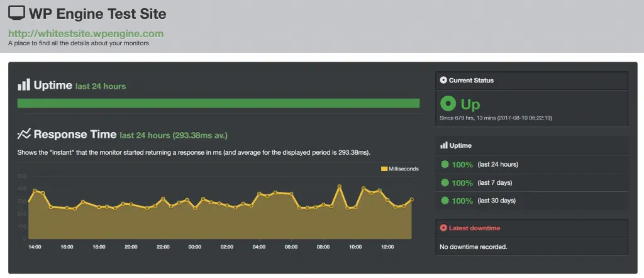Click the 100% value for last 7 days

pos(462,183)
